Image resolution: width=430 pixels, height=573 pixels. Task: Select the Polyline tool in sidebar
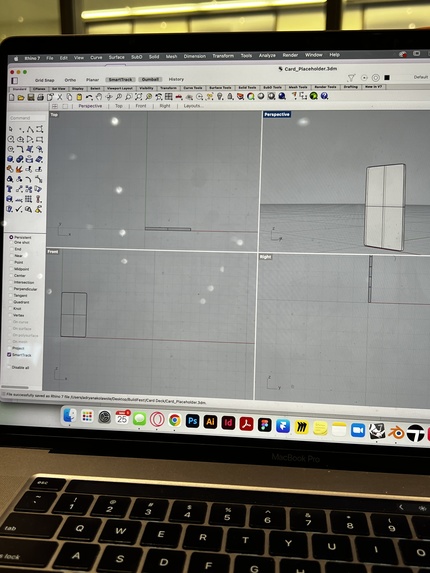[30, 129]
